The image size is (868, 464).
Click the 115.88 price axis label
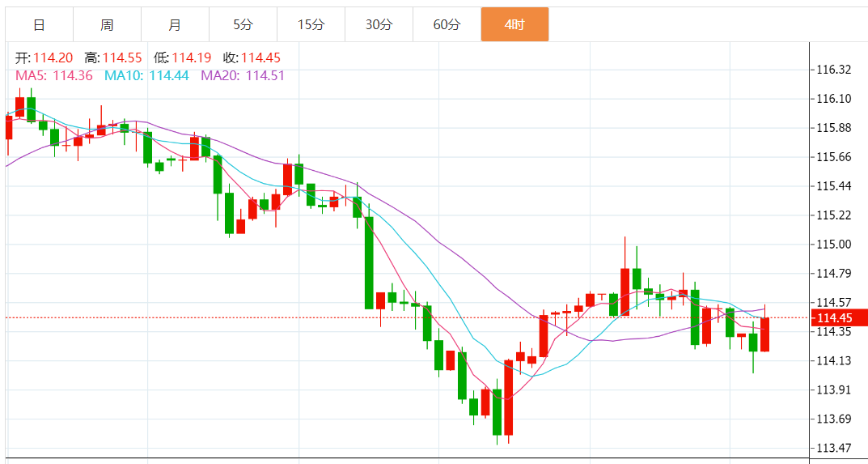click(834, 128)
